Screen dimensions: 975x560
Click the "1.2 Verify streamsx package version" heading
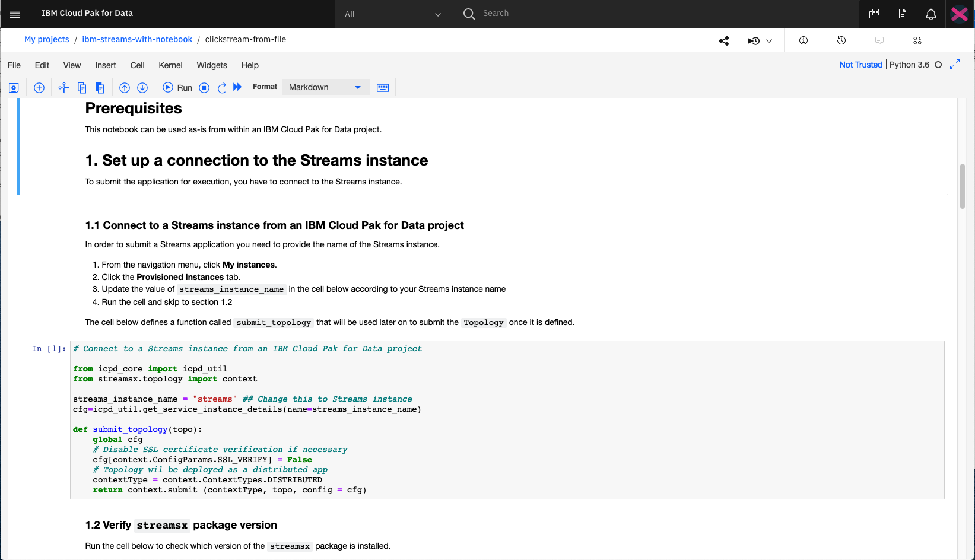pyautogui.click(x=181, y=525)
